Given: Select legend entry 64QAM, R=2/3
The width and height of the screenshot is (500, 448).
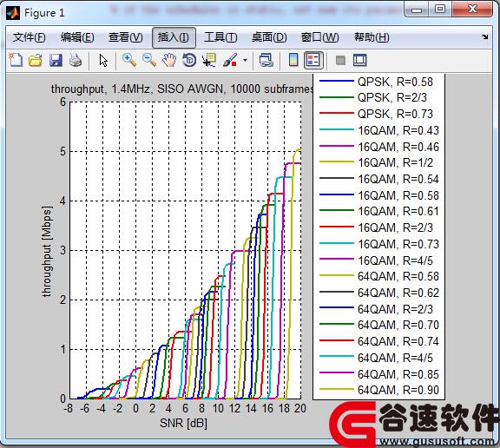Looking at the screenshot, I should pos(376,309).
